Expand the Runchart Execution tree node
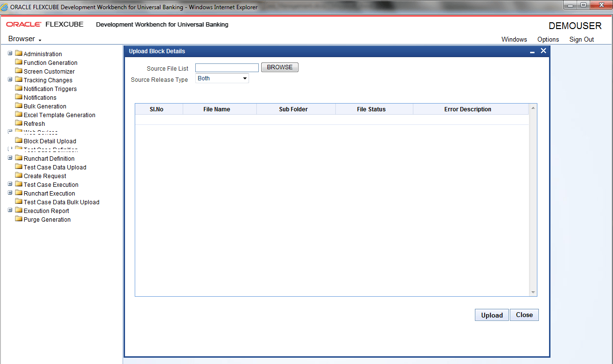 pyautogui.click(x=10, y=193)
